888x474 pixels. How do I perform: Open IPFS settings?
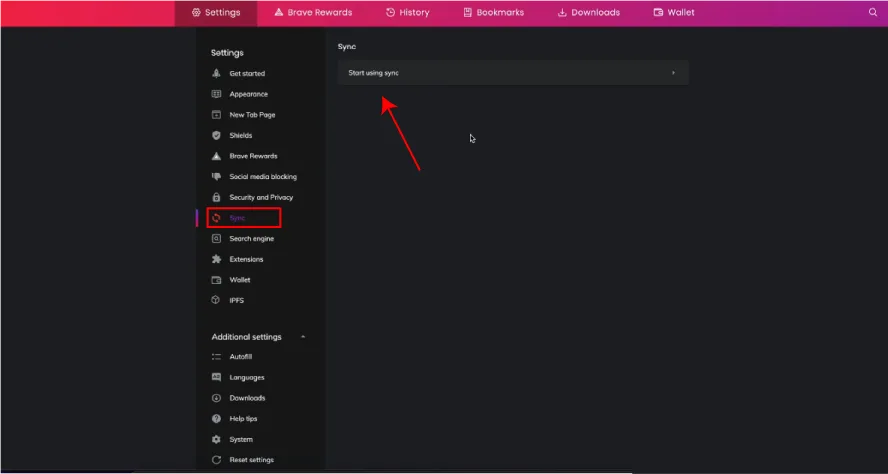[x=237, y=301]
